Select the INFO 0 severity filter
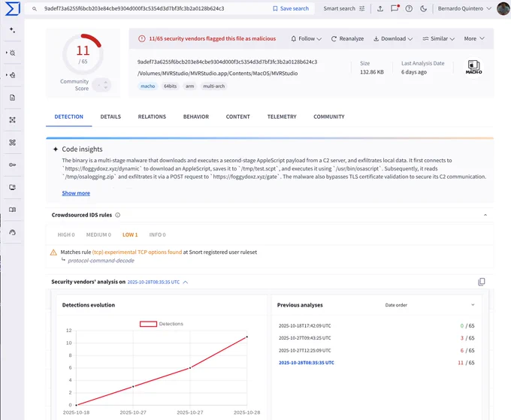The height and width of the screenshot is (420, 511). (157, 235)
